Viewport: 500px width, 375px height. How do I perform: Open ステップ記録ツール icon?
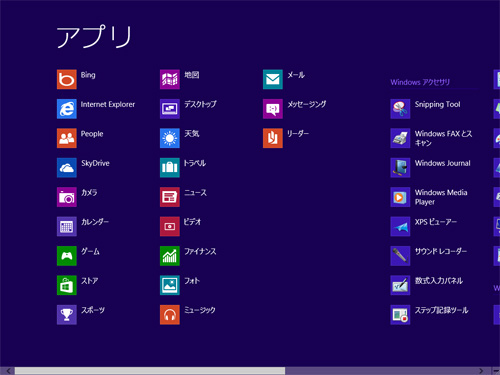click(400, 314)
